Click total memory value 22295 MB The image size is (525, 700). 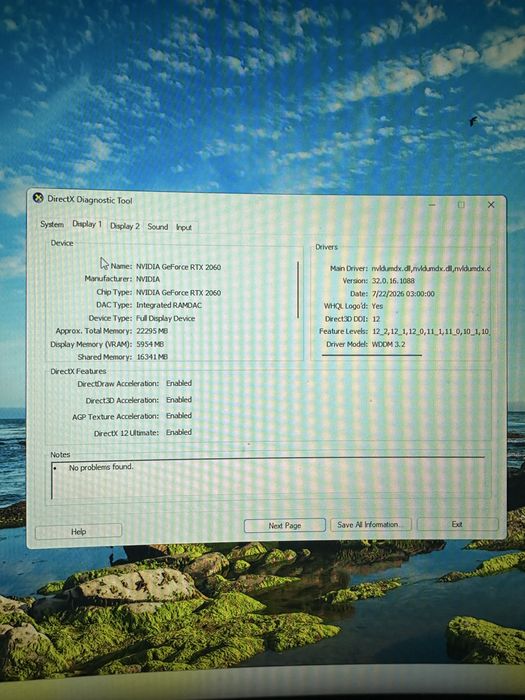coord(152,331)
